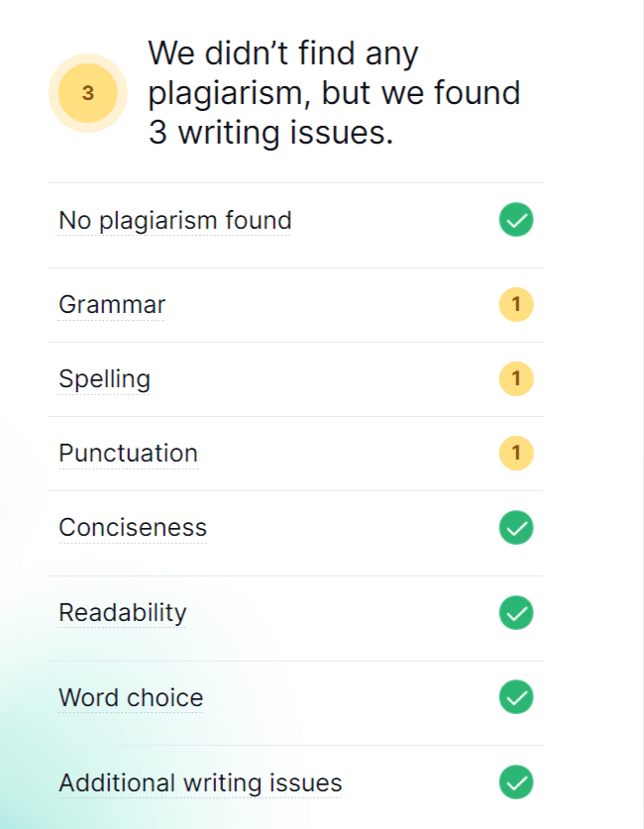This screenshot has height=829, width=644.
Task: Expand the Grammar results row
Action: coord(297,304)
